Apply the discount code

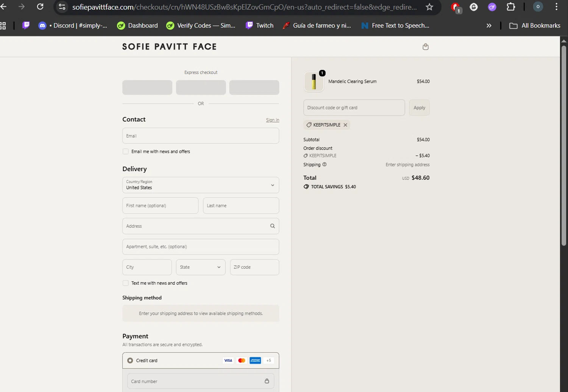[419, 108]
